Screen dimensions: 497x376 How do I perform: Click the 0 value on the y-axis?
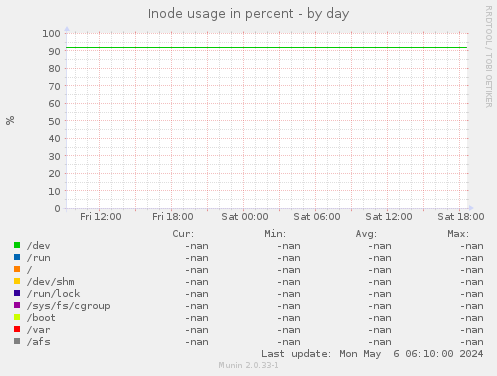pos(58,209)
